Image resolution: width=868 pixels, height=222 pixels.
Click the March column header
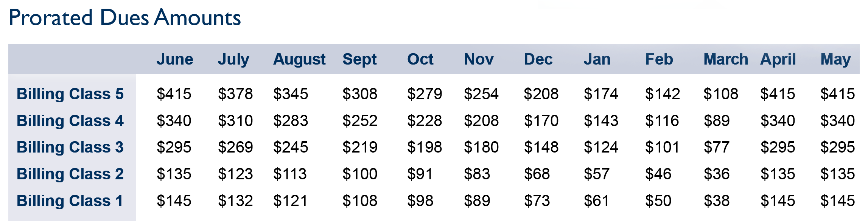click(x=726, y=59)
